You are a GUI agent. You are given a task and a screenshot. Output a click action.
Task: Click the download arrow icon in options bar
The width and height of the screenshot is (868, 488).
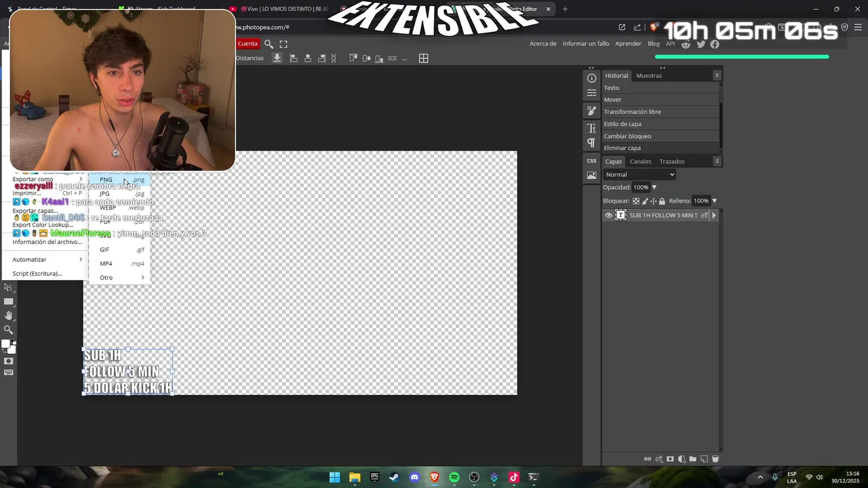pos(277,58)
